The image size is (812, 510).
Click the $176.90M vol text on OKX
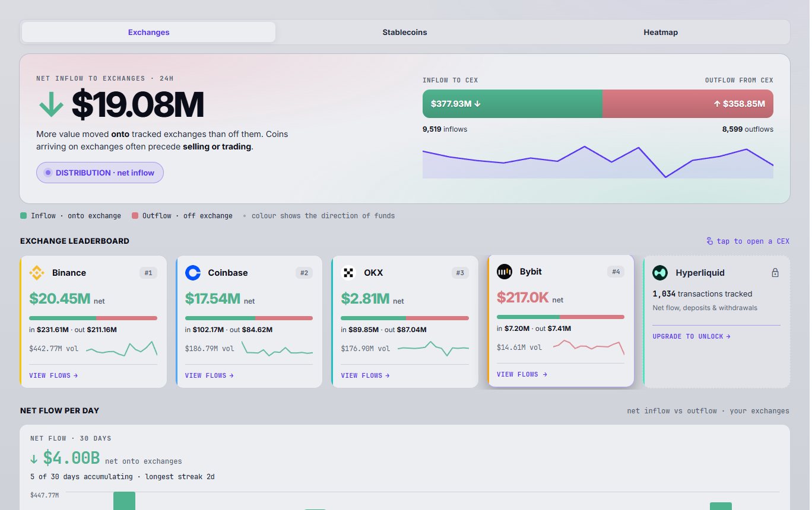pyautogui.click(x=365, y=349)
